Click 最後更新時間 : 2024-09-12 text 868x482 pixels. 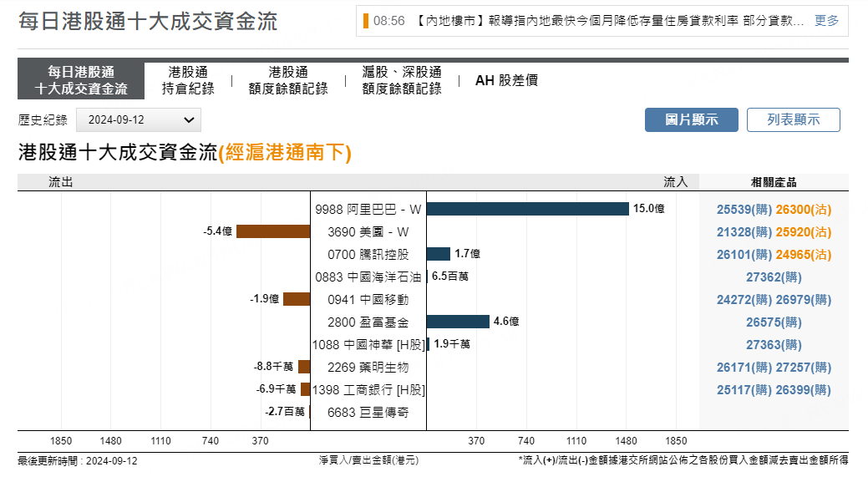(78, 461)
